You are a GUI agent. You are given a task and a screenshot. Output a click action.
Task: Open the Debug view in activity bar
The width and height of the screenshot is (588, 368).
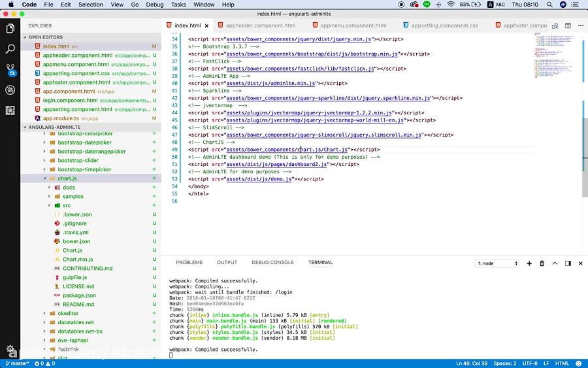10,90
